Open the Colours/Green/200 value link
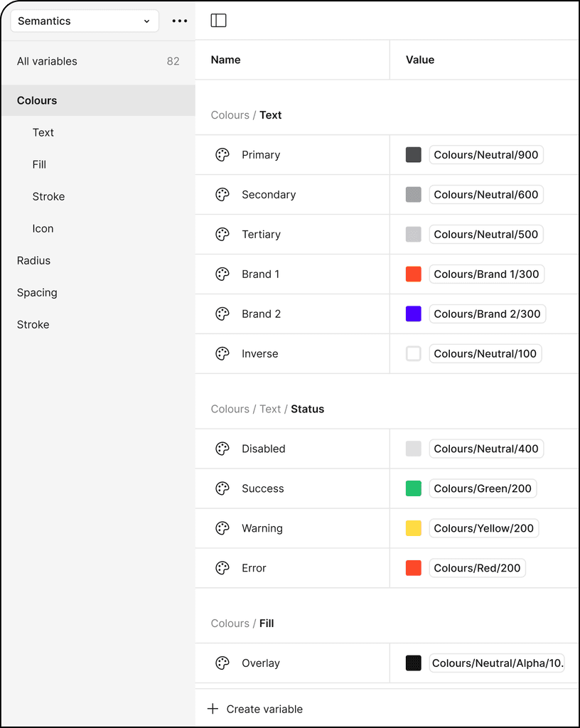 point(483,488)
